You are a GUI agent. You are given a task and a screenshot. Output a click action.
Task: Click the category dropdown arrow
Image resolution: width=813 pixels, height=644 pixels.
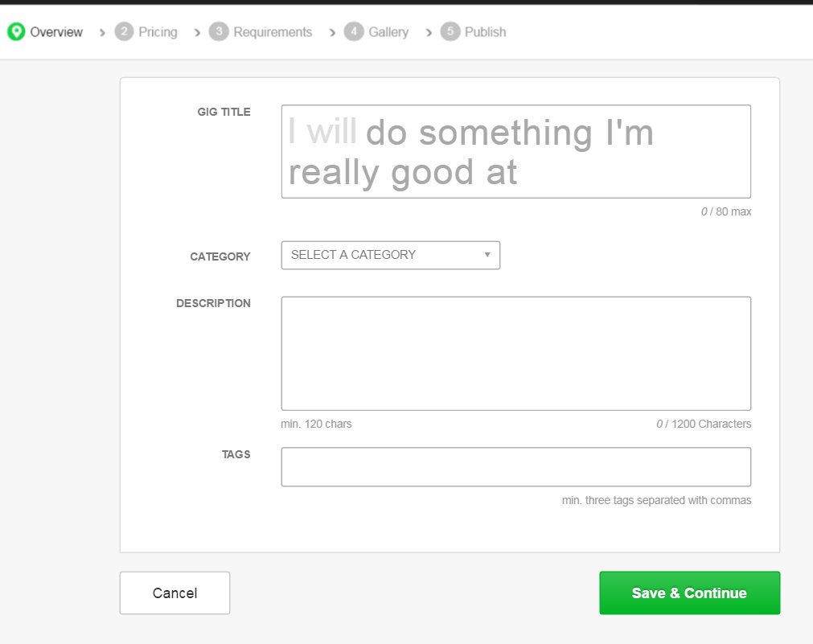coord(487,255)
